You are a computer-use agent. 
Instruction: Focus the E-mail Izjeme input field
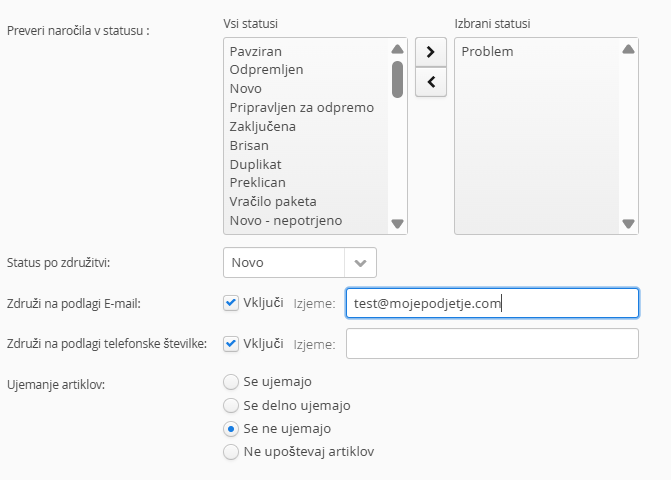[492, 303]
